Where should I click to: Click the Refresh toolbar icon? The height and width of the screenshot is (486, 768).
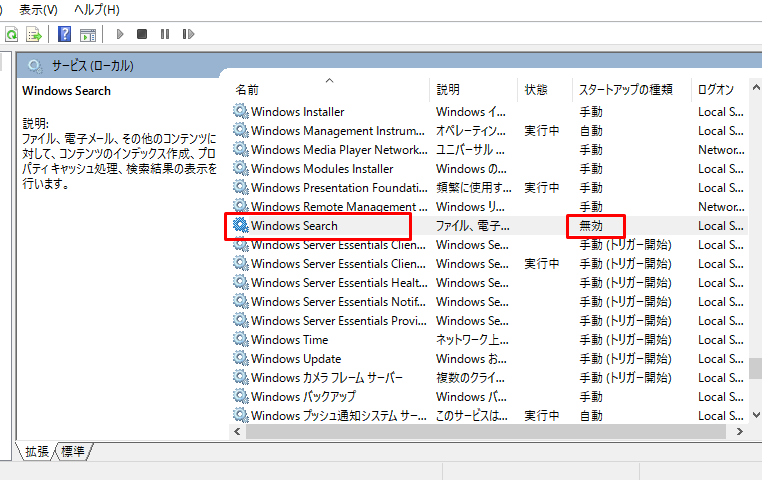pos(12,34)
